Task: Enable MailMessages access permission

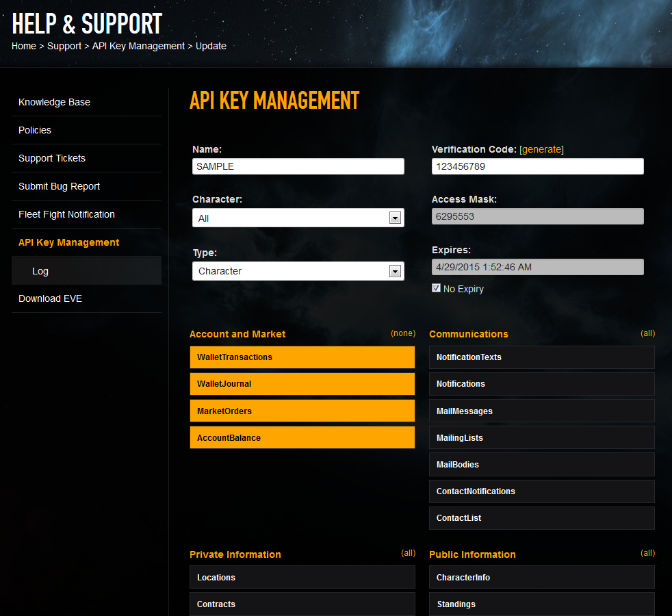Action: [541, 411]
